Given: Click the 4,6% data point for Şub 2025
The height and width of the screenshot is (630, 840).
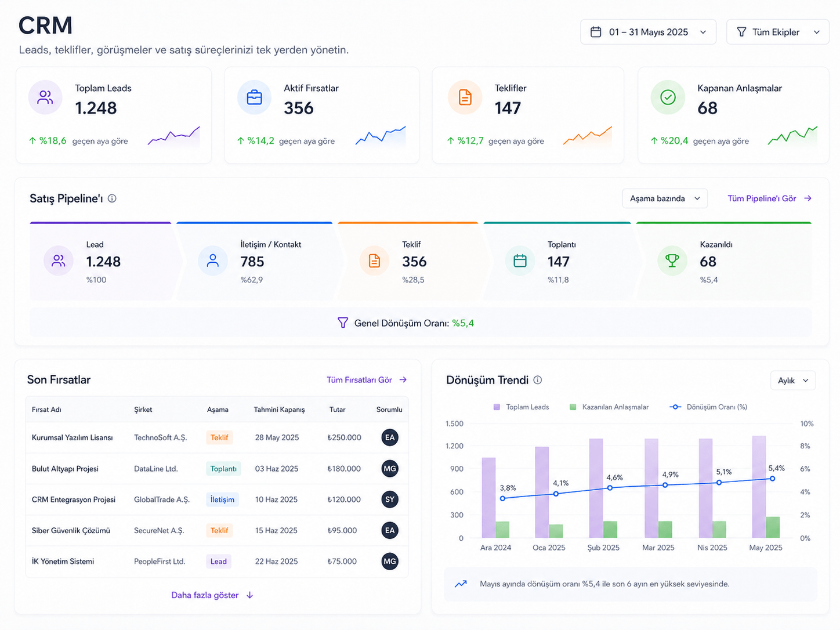Looking at the screenshot, I should point(610,488).
